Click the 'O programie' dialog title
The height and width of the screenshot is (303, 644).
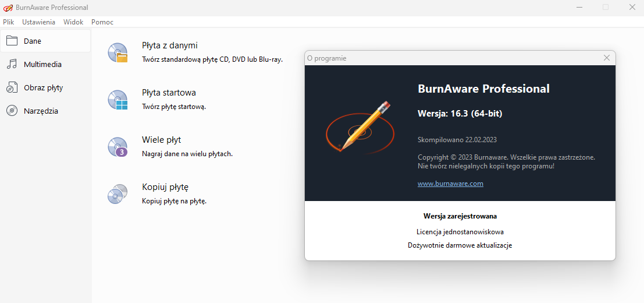pos(327,58)
